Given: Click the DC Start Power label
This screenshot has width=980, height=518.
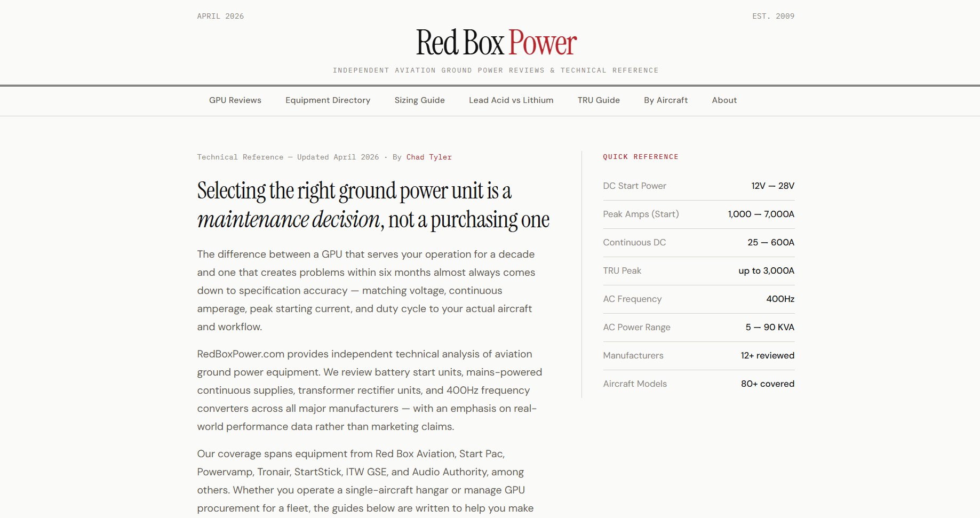Looking at the screenshot, I should tap(634, 186).
